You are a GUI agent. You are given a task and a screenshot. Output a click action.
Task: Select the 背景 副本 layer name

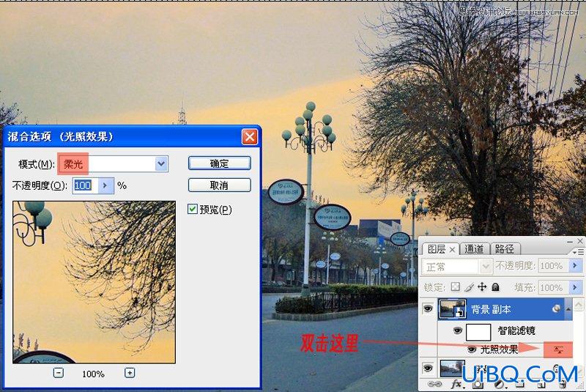tap(490, 309)
